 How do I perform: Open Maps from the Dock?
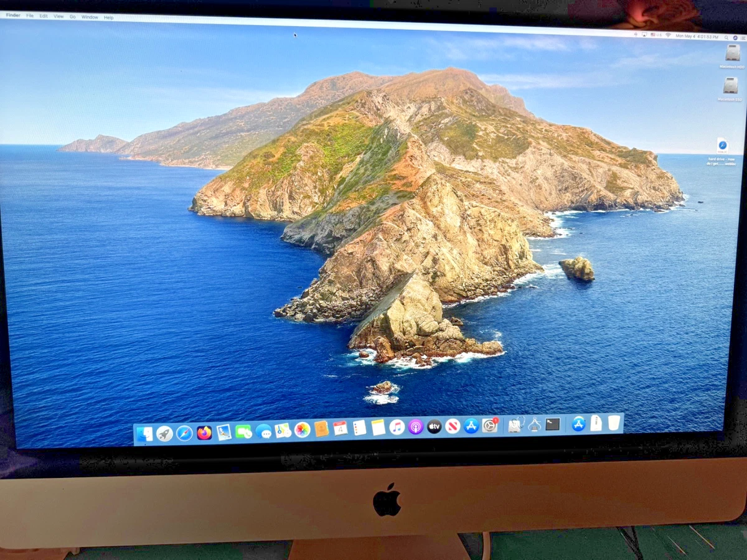(x=283, y=430)
